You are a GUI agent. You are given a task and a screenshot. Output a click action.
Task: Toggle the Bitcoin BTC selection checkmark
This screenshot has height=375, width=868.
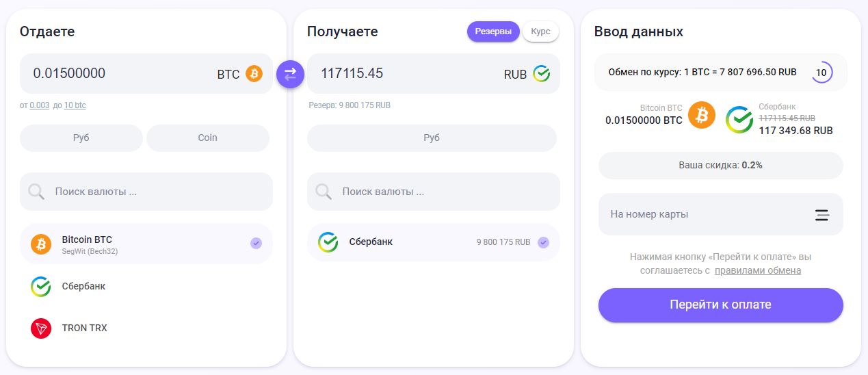256,243
